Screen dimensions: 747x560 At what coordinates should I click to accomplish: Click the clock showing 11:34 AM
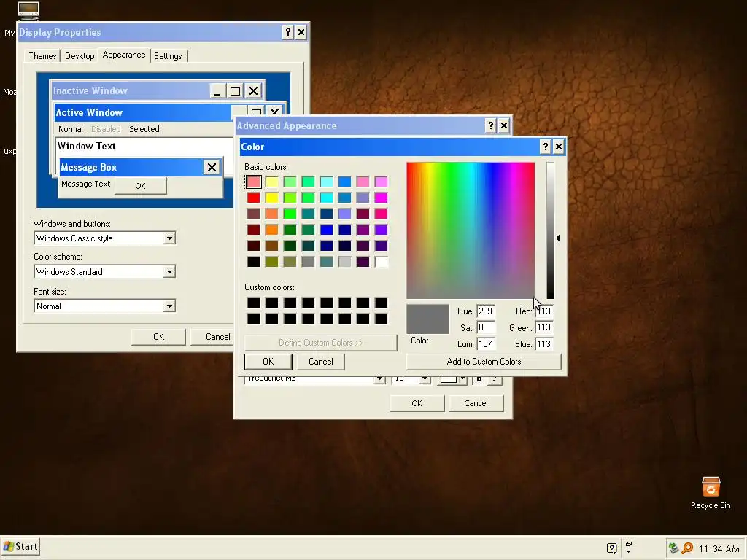pyautogui.click(x=719, y=548)
